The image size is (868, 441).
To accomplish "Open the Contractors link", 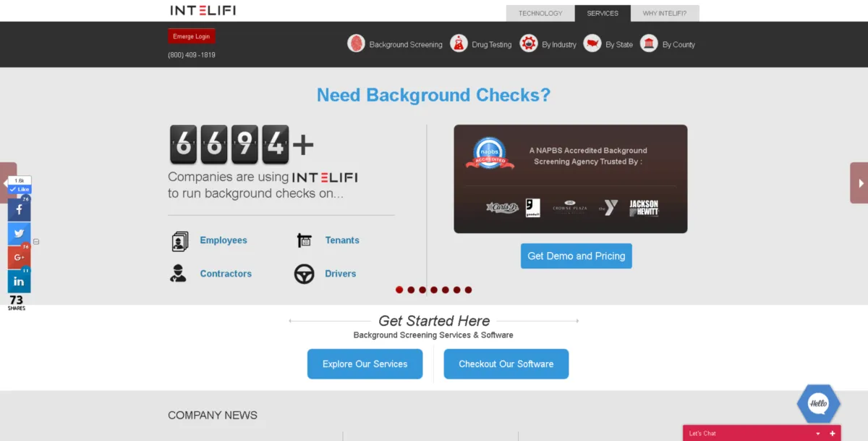I will (226, 274).
